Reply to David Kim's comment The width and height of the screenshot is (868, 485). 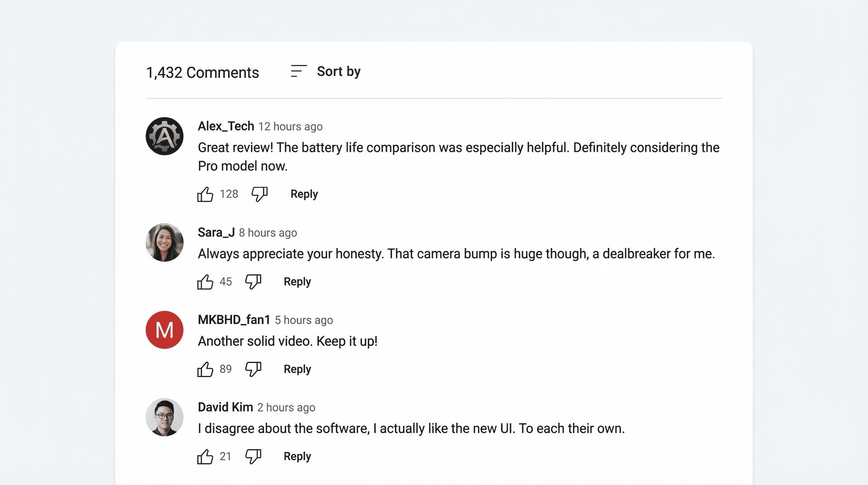point(296,456)
